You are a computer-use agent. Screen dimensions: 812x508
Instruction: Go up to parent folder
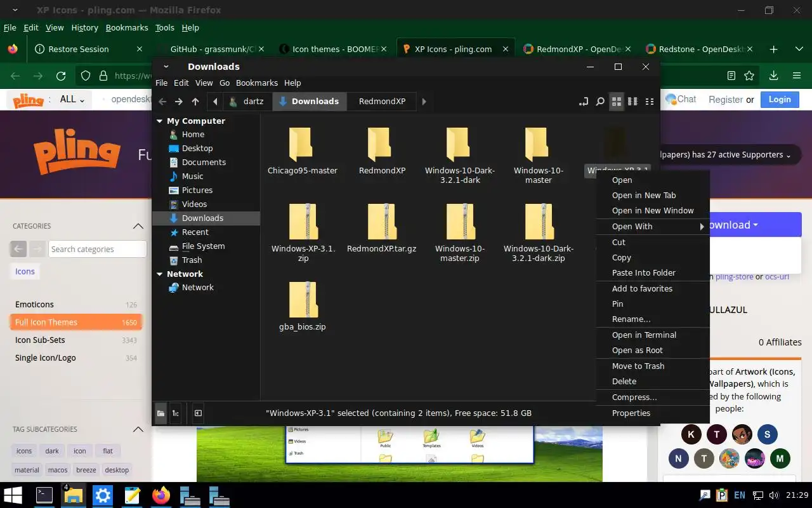coord(195,102)
